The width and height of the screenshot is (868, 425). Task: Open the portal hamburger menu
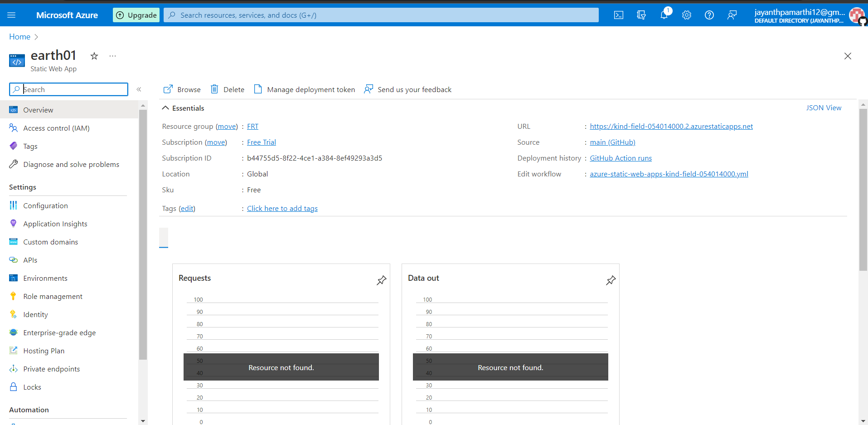[11, 15]
